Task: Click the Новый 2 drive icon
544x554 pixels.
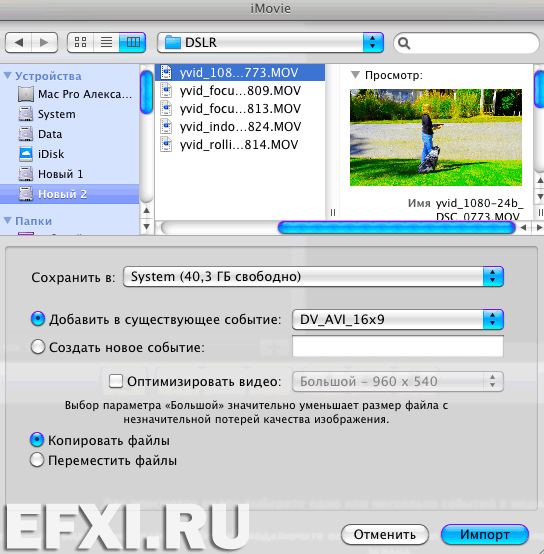Action: coord(26,194)
